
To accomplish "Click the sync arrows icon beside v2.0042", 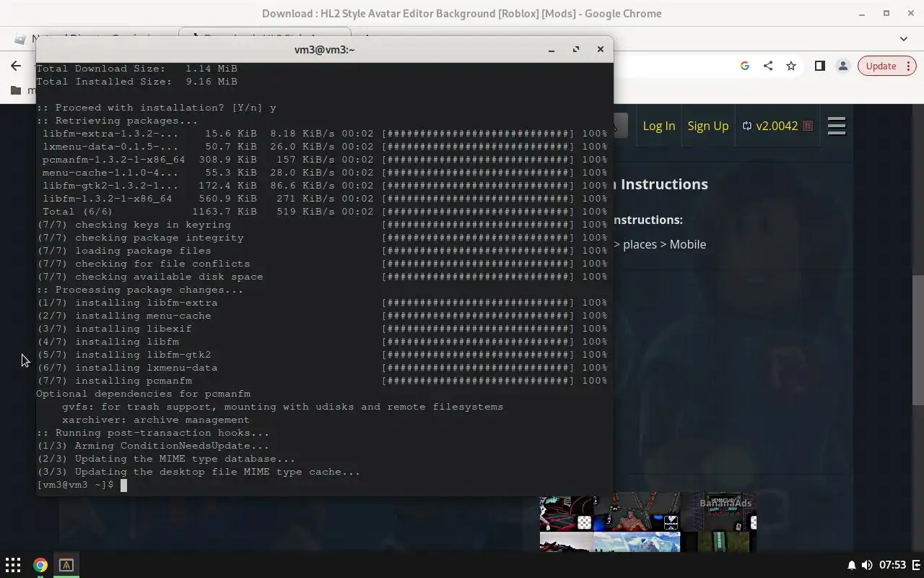I will 746,126.
